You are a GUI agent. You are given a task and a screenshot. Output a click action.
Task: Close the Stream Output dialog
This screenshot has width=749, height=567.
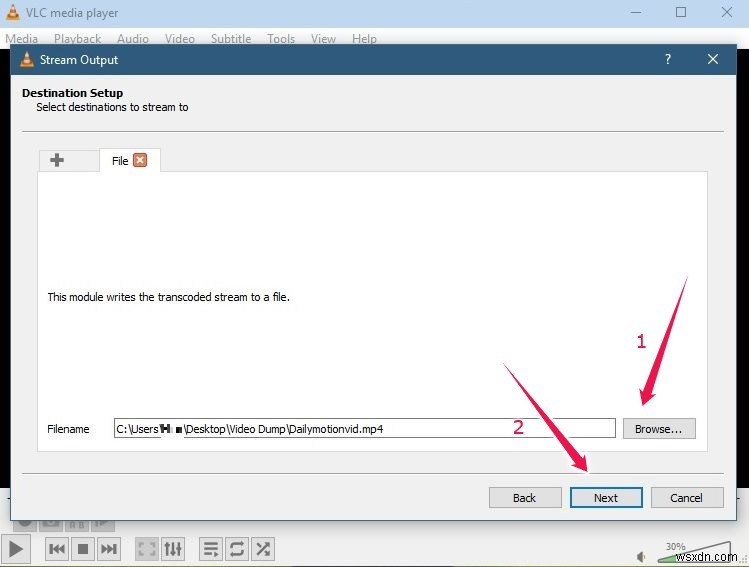click(713, 59)
